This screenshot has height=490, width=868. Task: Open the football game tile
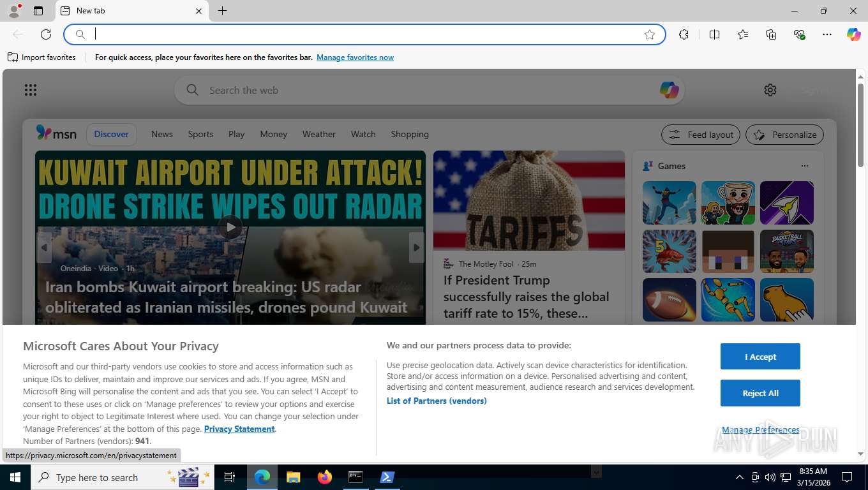pyautogui.click(x=670, y=300)
